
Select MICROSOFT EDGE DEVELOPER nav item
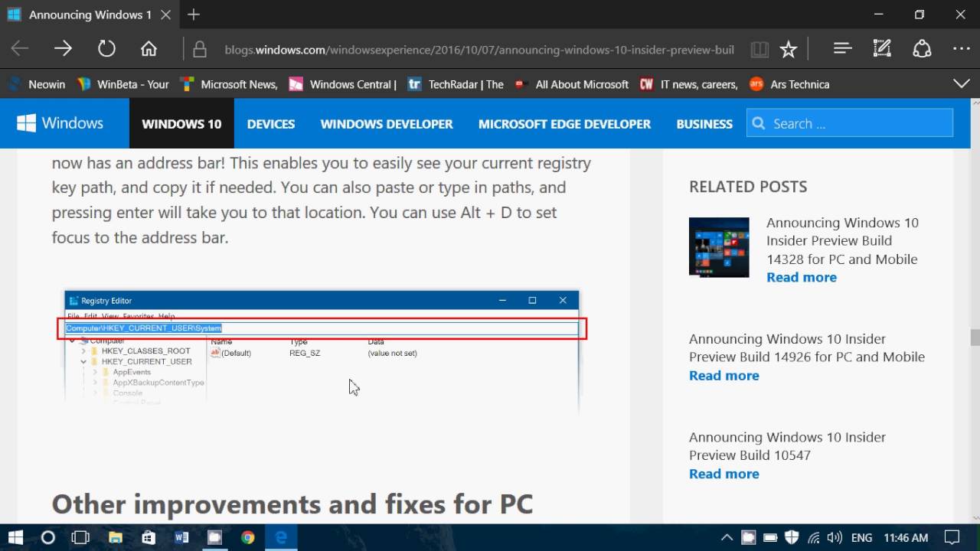tap(564, 124)
